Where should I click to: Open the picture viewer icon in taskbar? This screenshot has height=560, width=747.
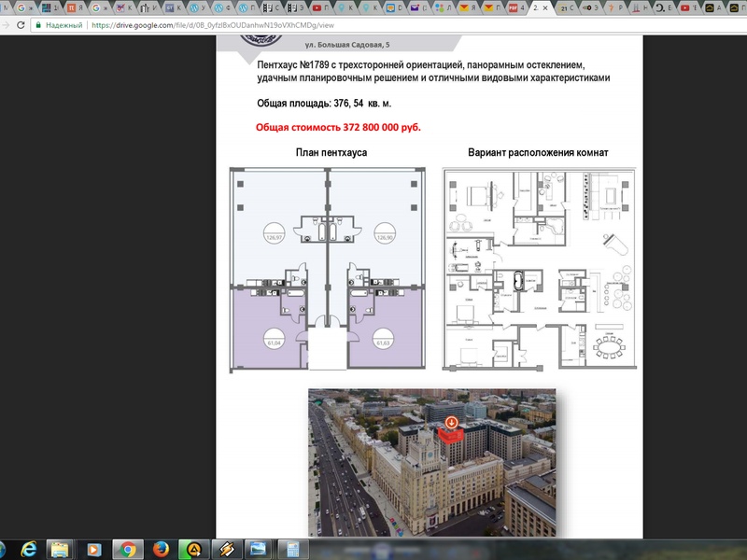(x=260, y=548)
